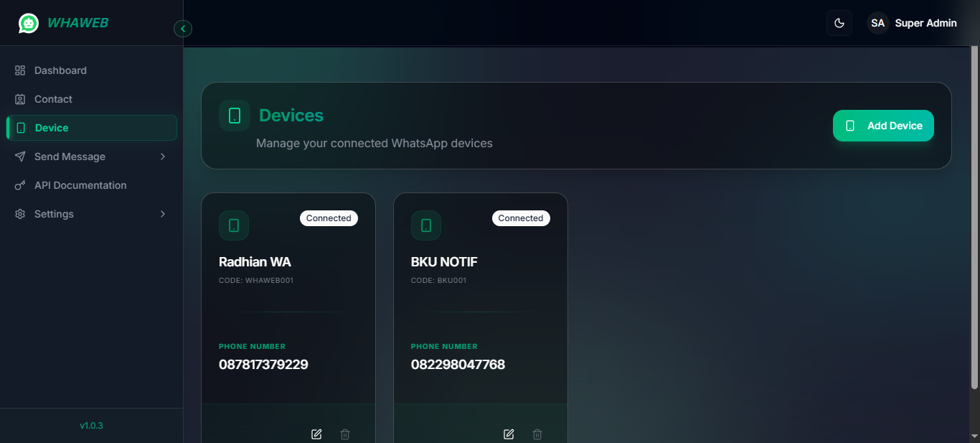Collapse the sidebar with the chevron button
This screenshot has width=980, height=443.
pyautogui.click(x=183, y=28)
